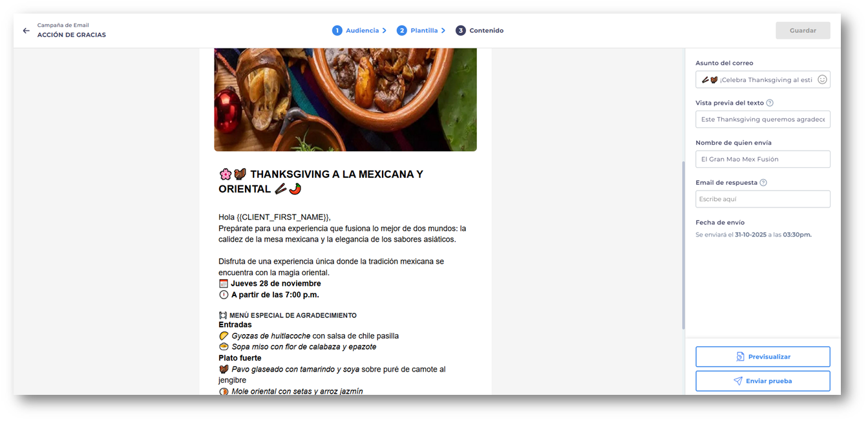
Task: Go to step 1 Audiencia
Action: 359,30
